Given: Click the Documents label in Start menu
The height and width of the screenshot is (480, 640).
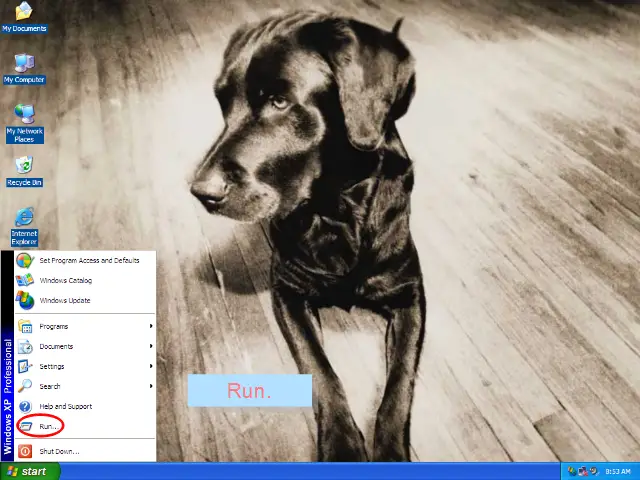Looking at the screenshot, I should coord(56,347).
